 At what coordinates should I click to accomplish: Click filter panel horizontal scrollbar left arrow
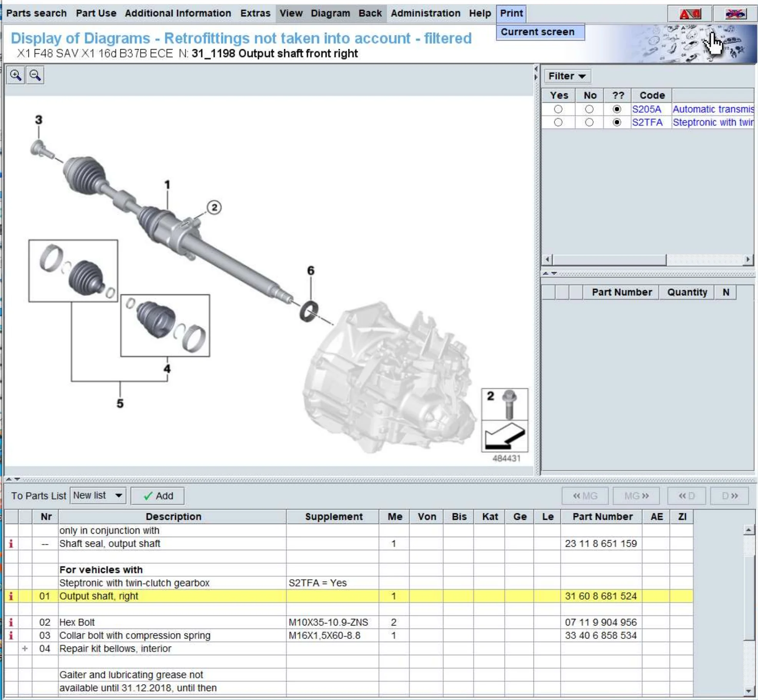coord(547,259)
